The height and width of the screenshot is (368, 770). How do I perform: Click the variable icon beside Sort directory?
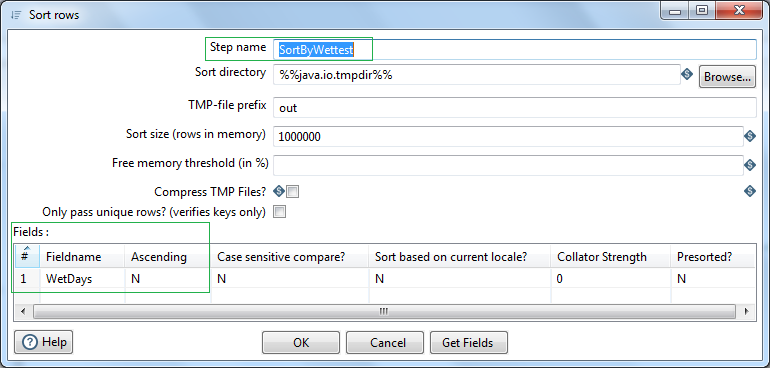(x=687, y=75)
